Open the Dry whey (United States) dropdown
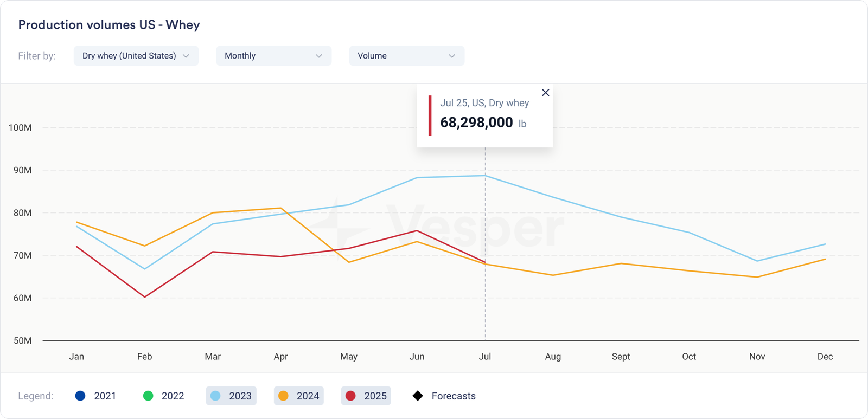868x419 pixels. click(136, 56)
